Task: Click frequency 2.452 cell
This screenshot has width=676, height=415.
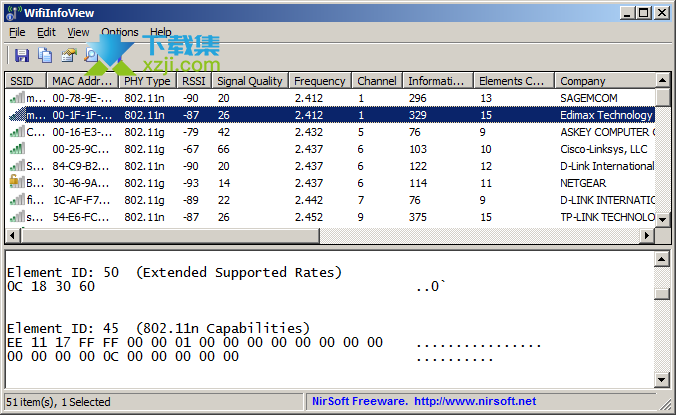Action: 309,217
